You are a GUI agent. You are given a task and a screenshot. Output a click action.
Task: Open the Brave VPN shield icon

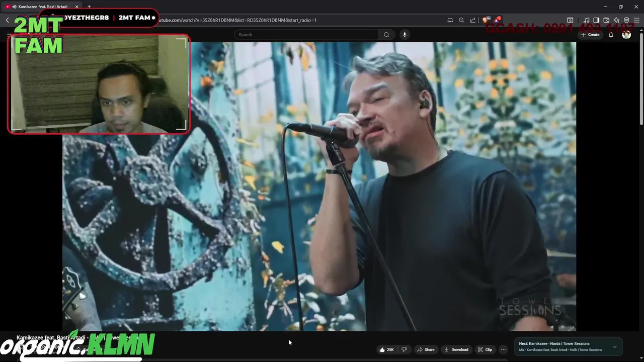[x=626, y=20]
